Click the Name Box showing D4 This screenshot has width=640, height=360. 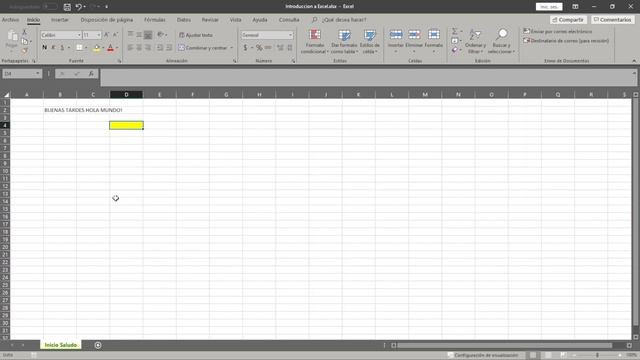[22, 73]
